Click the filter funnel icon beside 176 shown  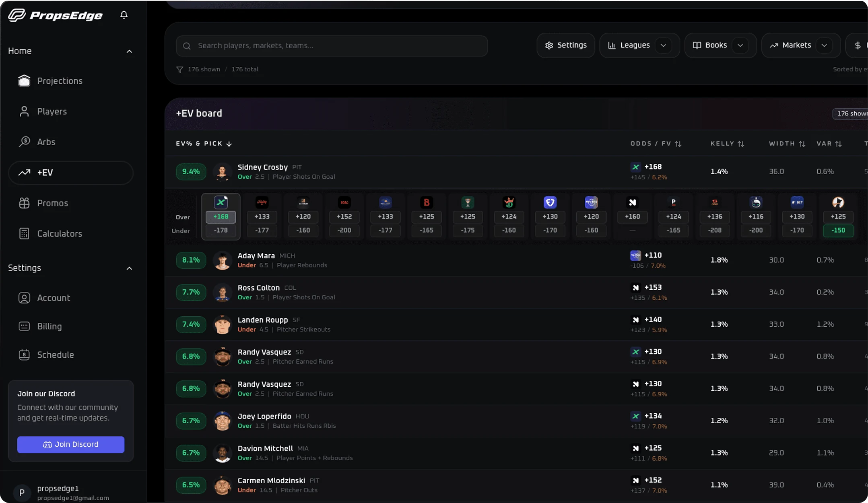tap(180, 69)
